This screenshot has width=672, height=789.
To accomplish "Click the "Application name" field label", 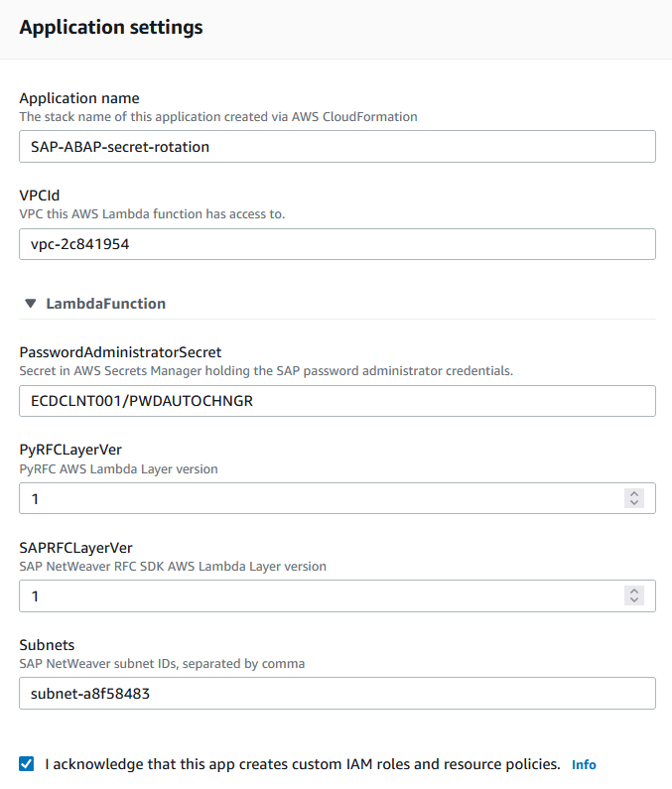I will [x=79, y=98].
